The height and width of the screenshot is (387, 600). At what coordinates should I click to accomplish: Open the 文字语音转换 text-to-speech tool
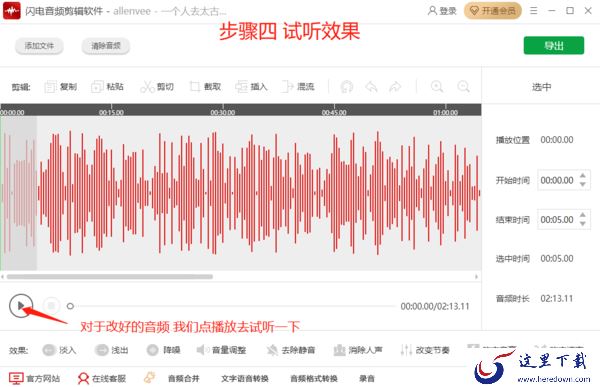click(x=245, y=379)
